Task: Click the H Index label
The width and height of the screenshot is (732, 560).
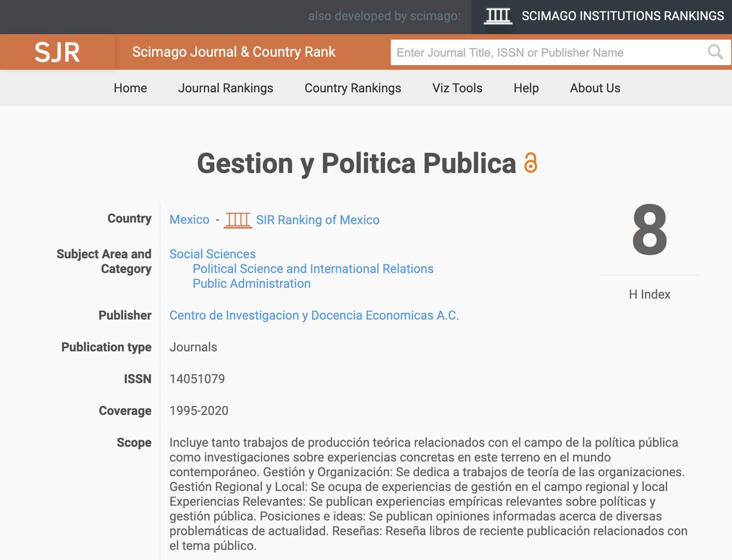Action: click(650, 294)
